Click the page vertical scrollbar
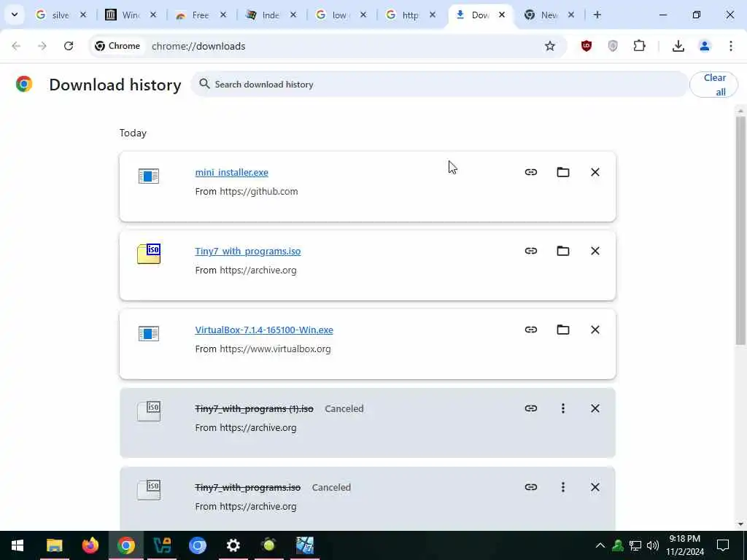Viewport: 747px width, 560px height. [x=740, y=231]
